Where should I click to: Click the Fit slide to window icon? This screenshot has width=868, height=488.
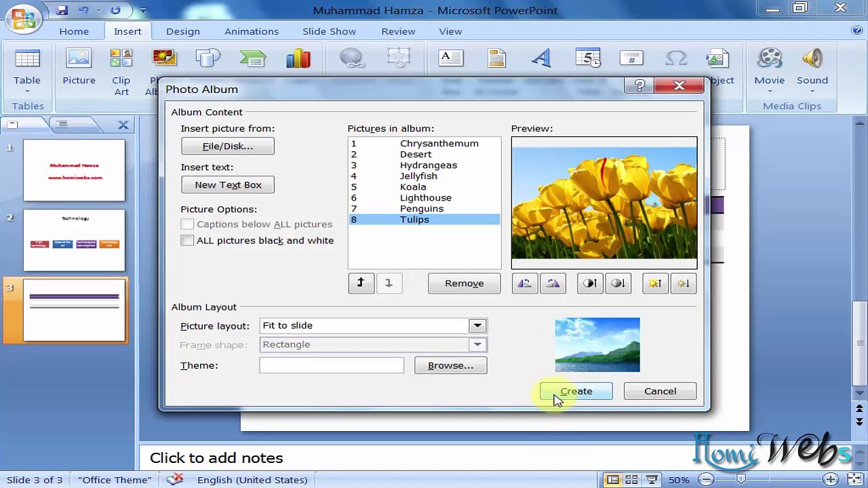[856, 480]
